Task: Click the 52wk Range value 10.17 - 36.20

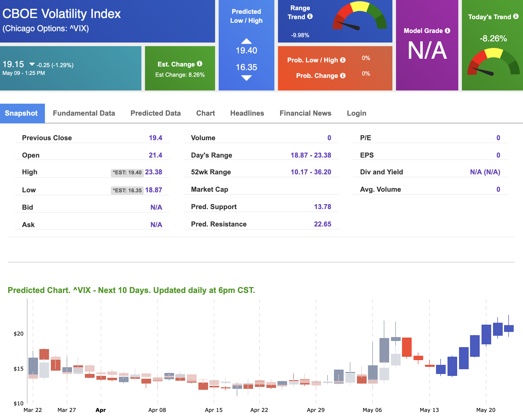Action: click(x=311, y=172)
